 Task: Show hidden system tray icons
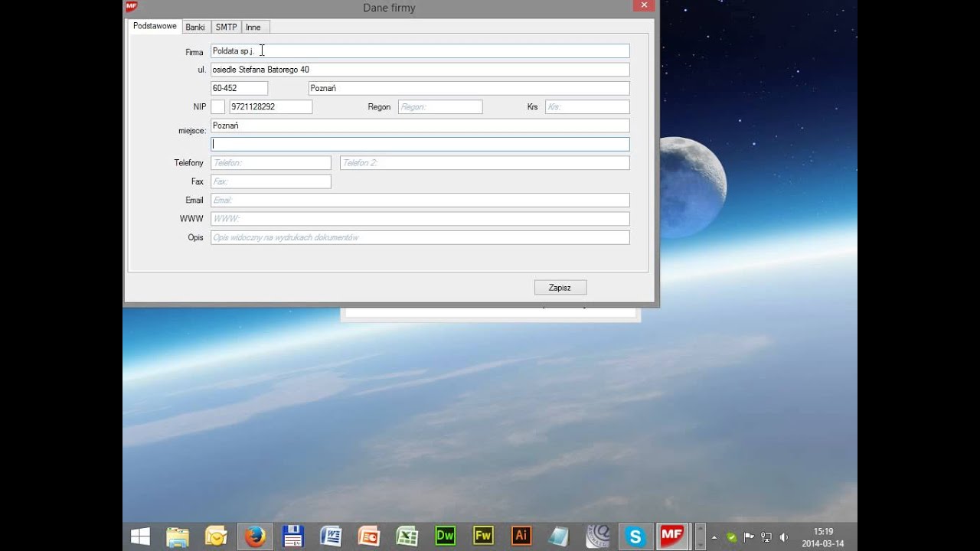pos(714,537)
